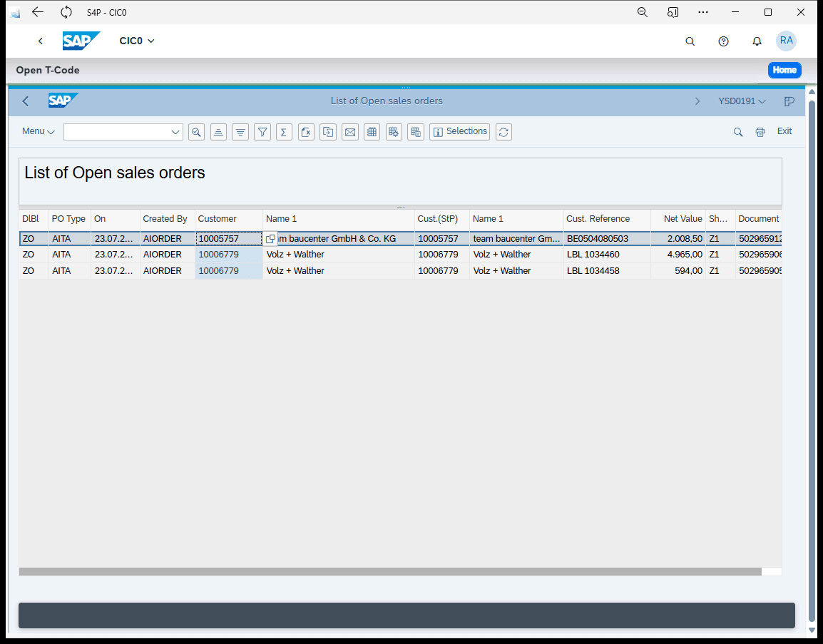Screen dimensions: 823x644
Task: Click the PO Type column header
Action: (70, 219)
